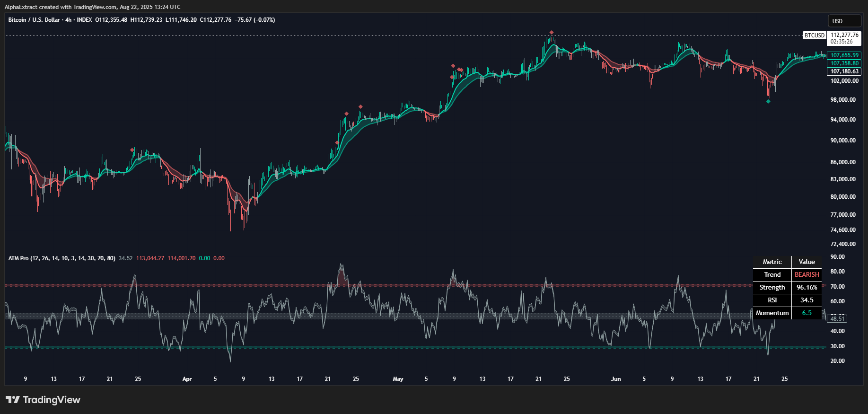The height and width of the screenshot is (414, 868).
Task: Click the change value −75.67 (−0.07%)
Action: point(255,20)
